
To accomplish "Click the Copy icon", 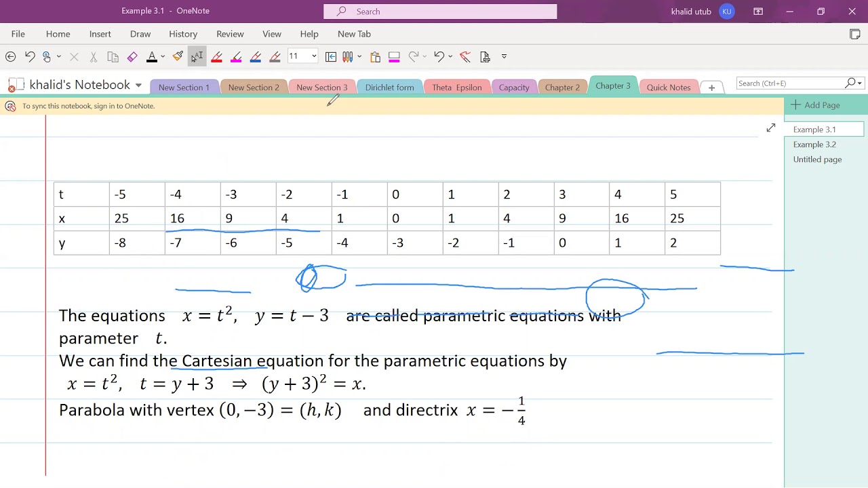I will pos(113,57).
